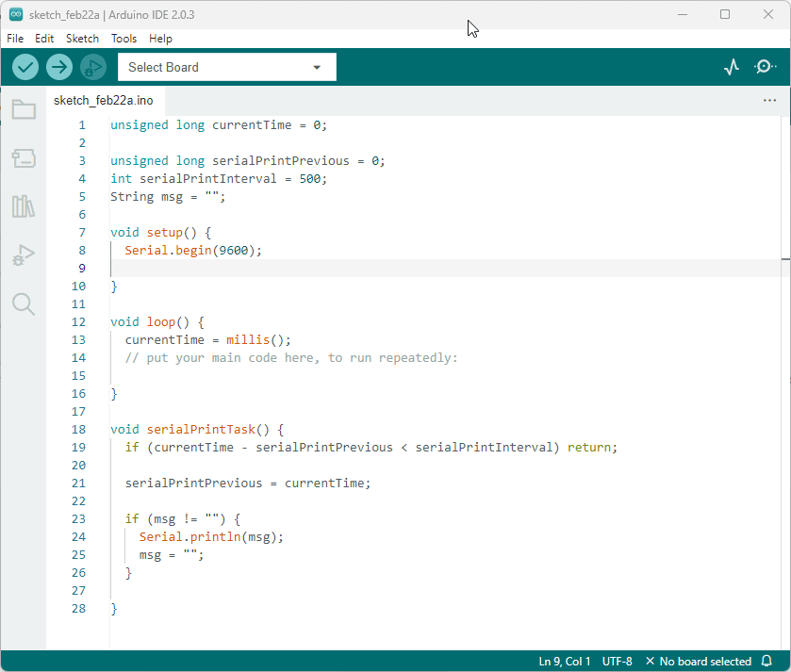Show the Debug sidebar panel

click(x=24, y=254)
